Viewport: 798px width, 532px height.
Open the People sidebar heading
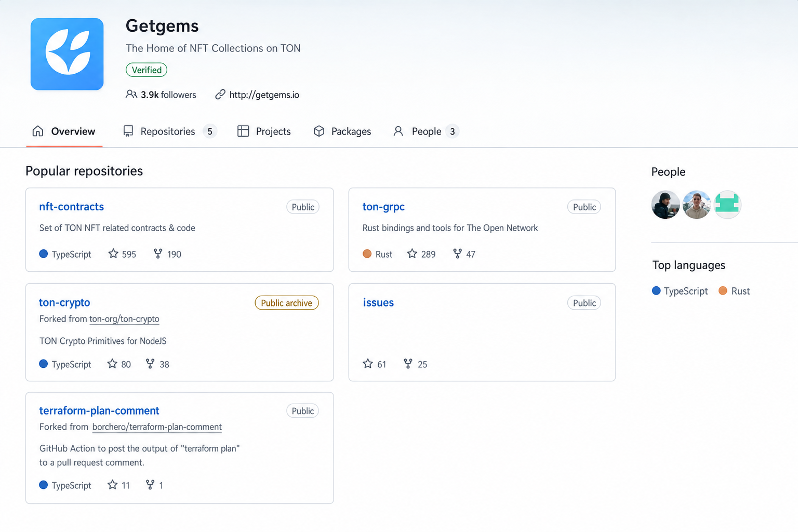(668, 172)
